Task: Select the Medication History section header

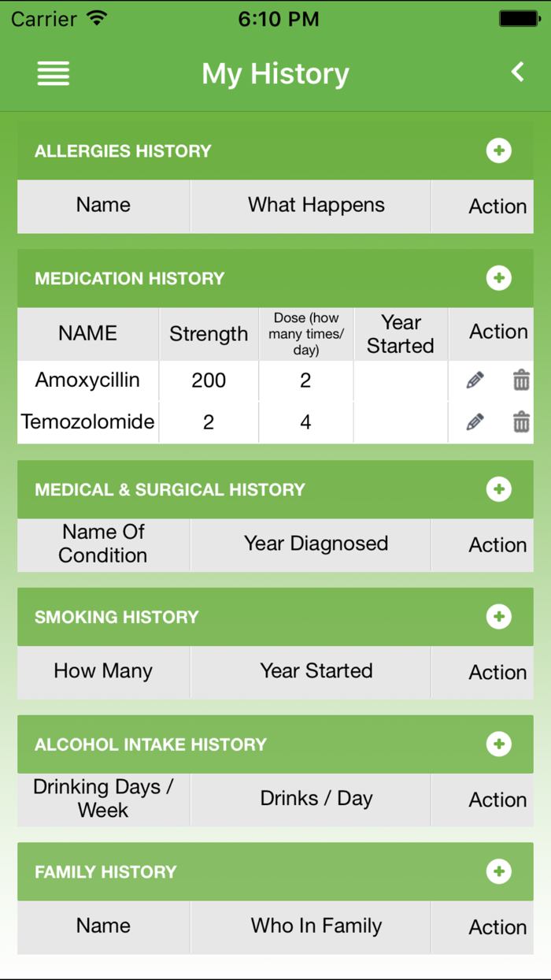Action: pyautogui.click(x=128, y=278)
